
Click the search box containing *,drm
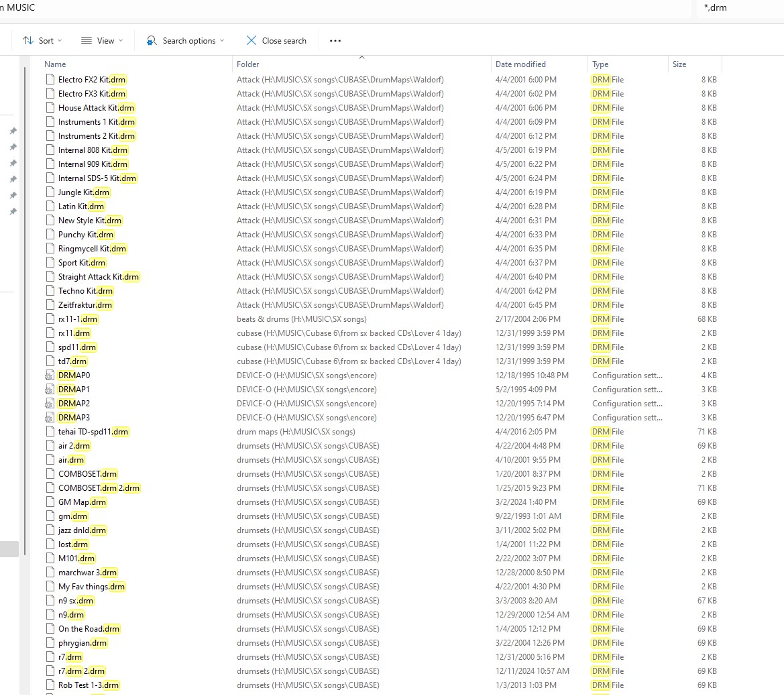tap(740, 7)
